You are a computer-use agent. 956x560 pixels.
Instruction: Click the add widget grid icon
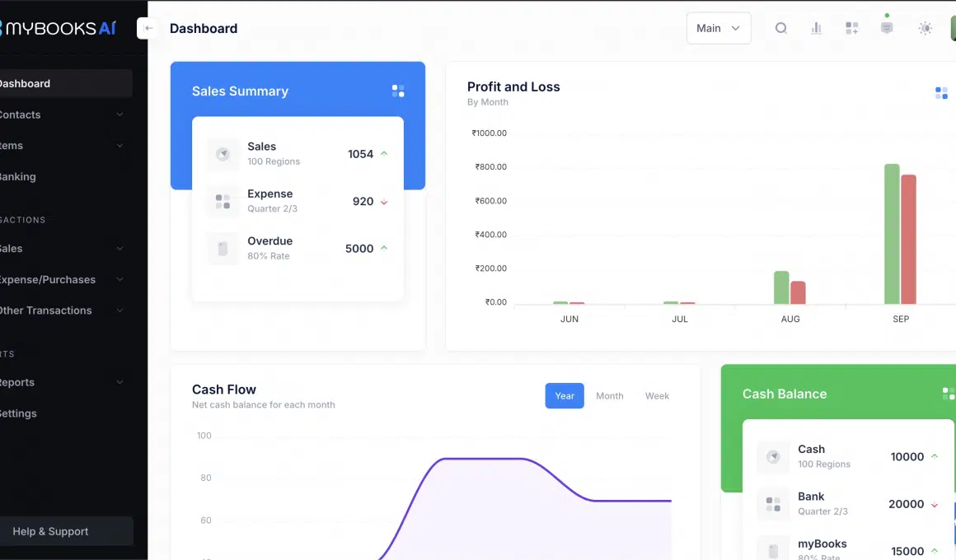pyautogui.click(x=851, y=28)
